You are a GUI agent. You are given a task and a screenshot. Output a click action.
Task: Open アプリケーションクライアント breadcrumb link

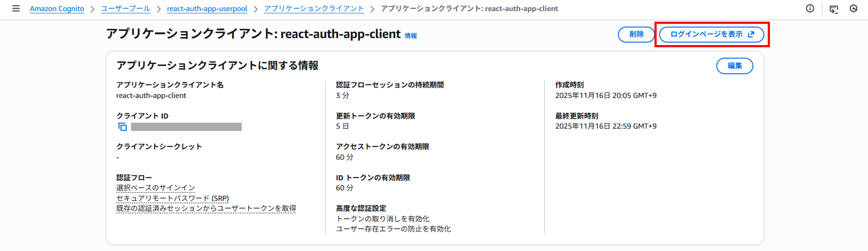314,9
